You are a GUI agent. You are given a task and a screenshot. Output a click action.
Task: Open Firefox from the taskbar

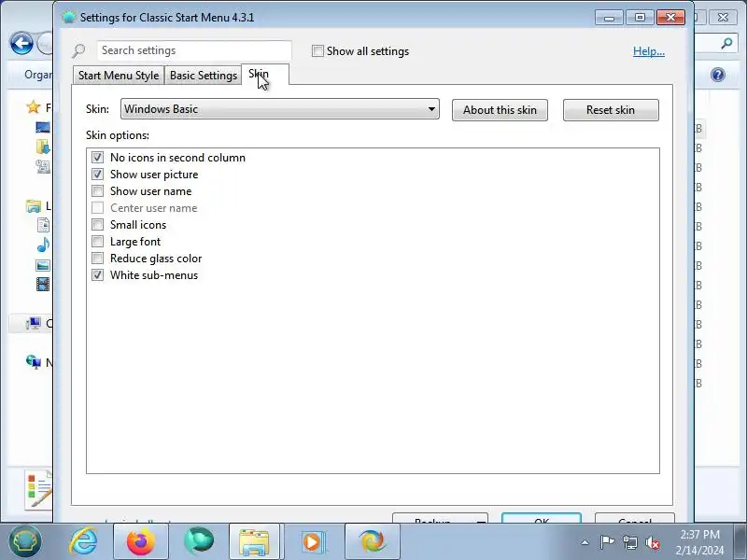[x=141, y=542]
